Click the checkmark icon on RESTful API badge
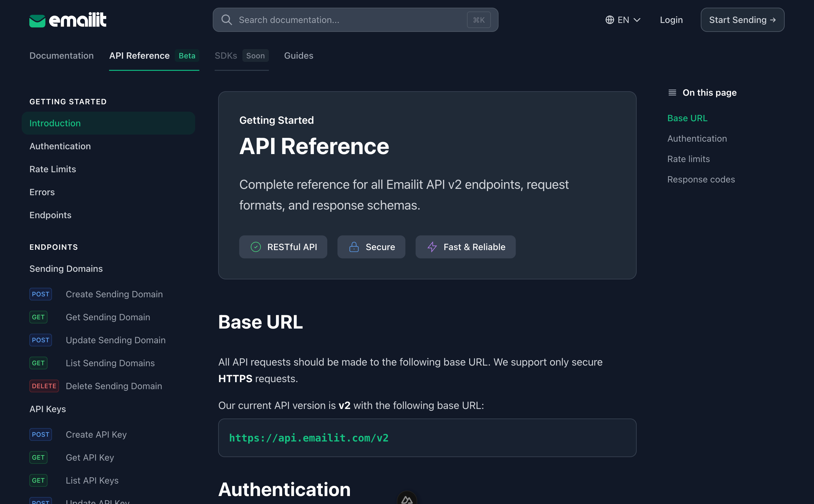The height and width of the screenshot is (504, 814). [x=255, y=247]
